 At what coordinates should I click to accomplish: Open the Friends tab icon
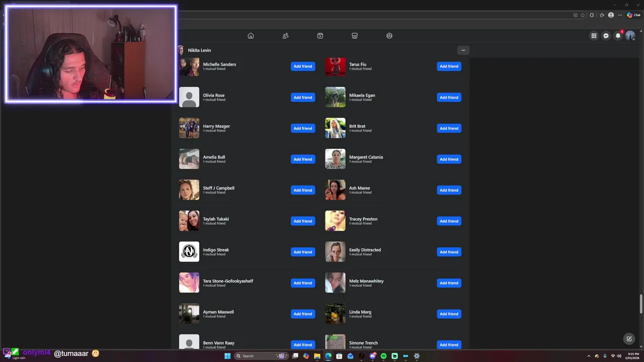285,36
